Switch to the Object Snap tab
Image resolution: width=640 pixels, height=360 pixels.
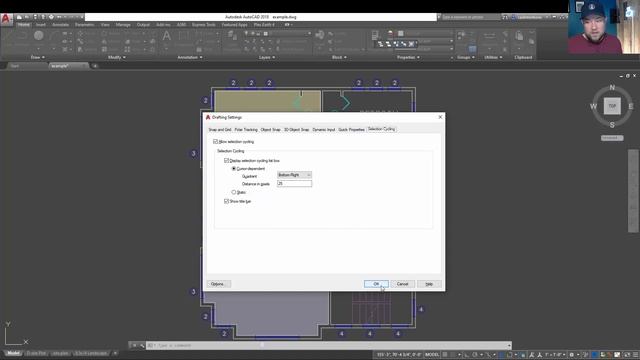point(271,130)
